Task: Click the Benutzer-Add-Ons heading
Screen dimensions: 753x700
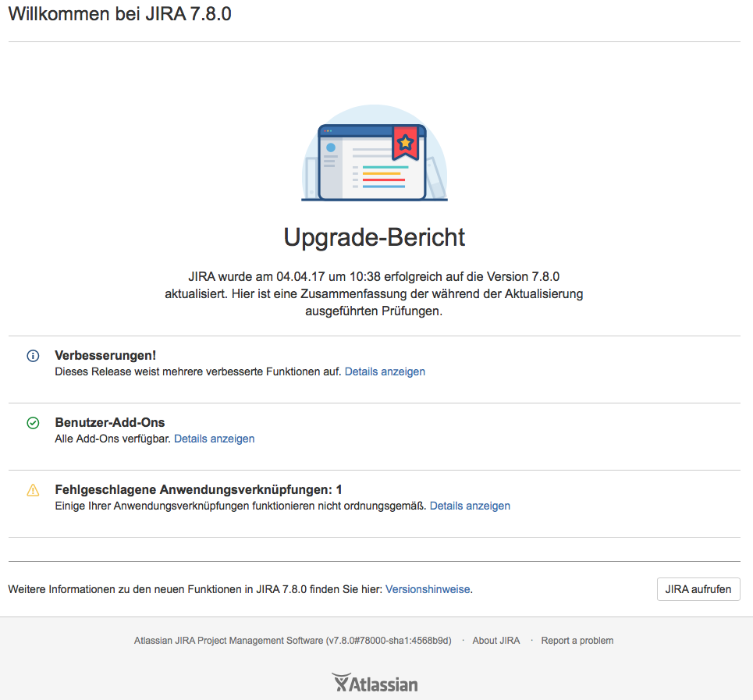Action: 110,422
